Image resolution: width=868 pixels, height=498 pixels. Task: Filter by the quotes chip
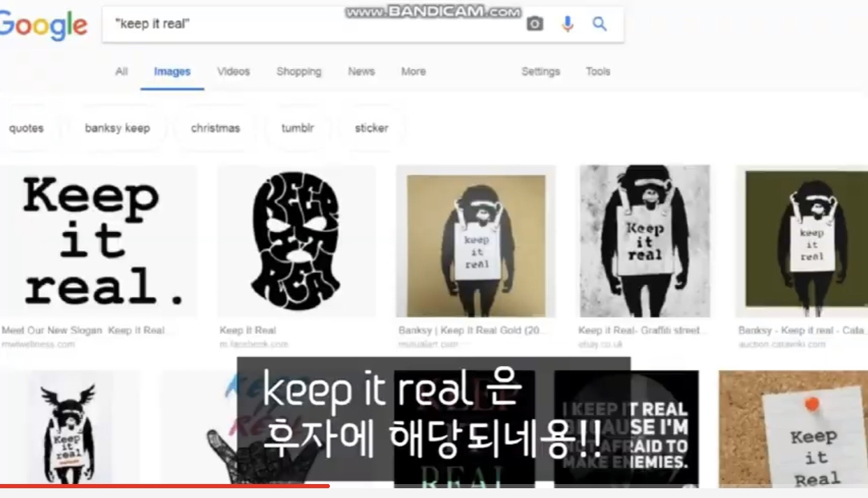[27, 128]
